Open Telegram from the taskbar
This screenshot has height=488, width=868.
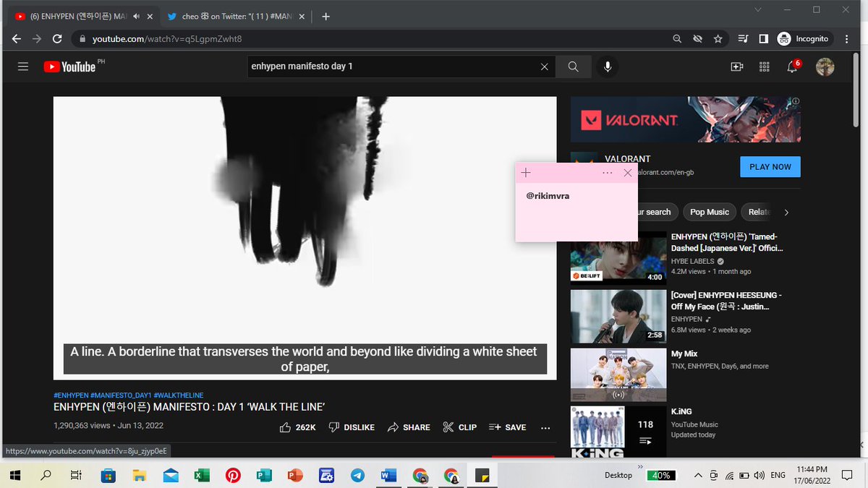(x=357, y=475)
